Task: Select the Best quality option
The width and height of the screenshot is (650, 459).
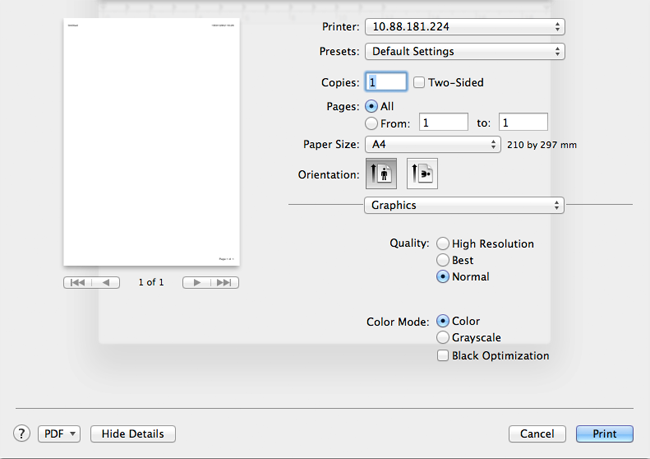Action: pos(443,260)
